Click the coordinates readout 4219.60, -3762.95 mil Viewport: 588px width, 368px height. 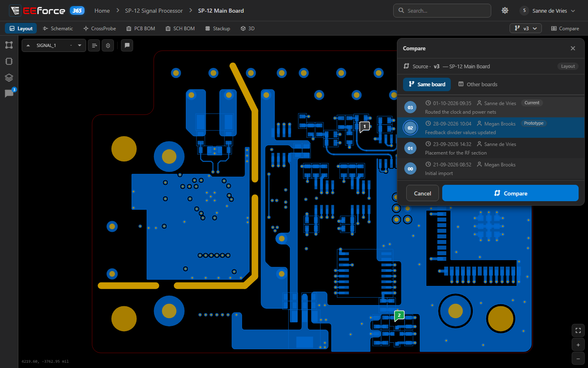coord(45,361)
